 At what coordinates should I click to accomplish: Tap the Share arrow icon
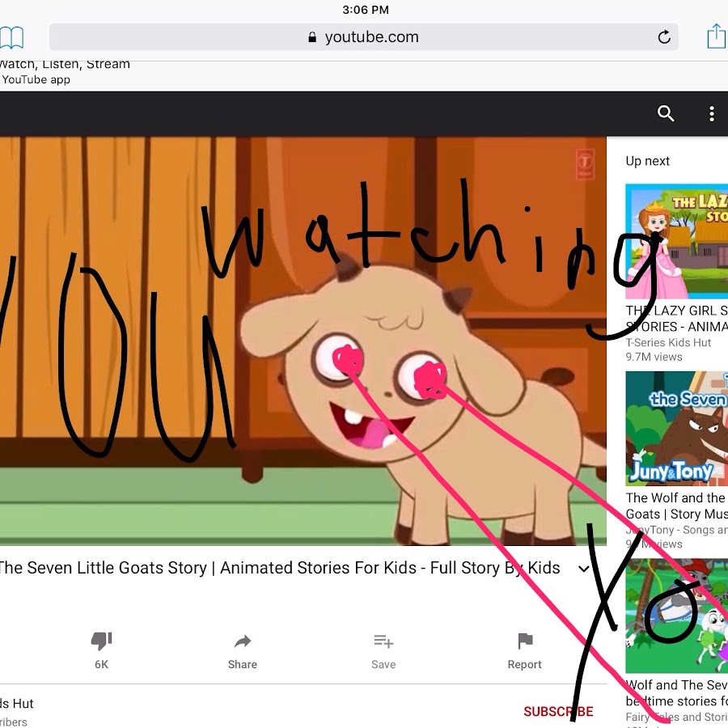pos(243,641)
